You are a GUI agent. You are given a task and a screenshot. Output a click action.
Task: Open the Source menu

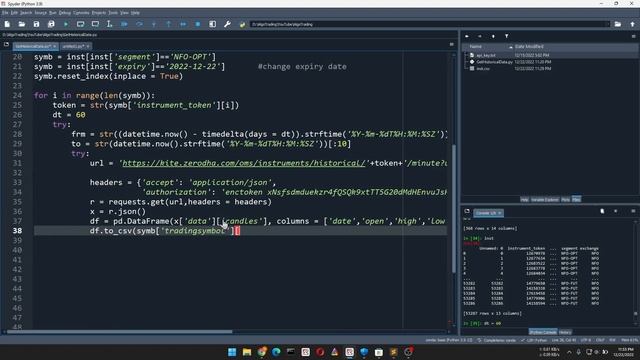tap(40, 13)
